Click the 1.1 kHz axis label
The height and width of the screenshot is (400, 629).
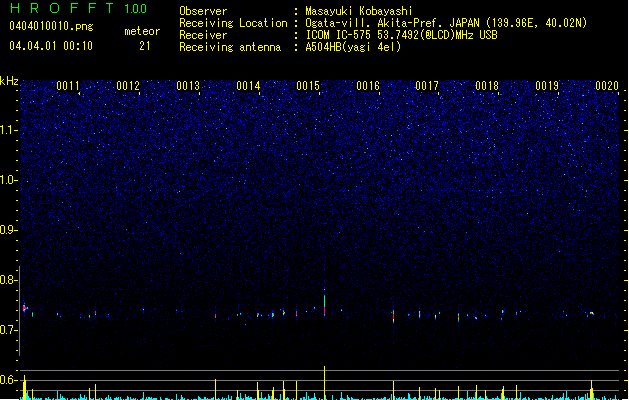coord(8,130)
